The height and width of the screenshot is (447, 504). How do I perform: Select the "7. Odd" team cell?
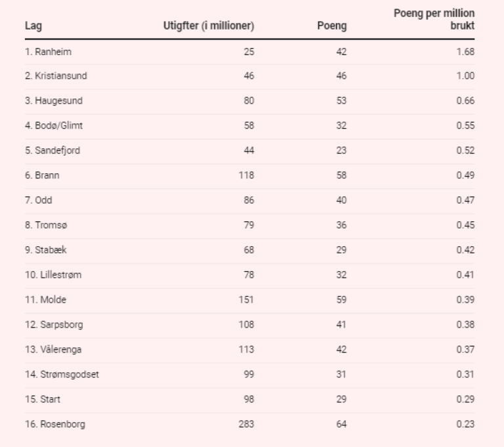point(39,201)
